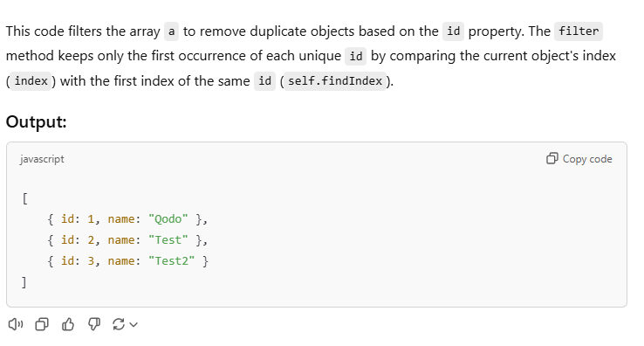This screenshot has height=346, width=644.
Task: Click the Output heading
Action: (x=36, y=121)
